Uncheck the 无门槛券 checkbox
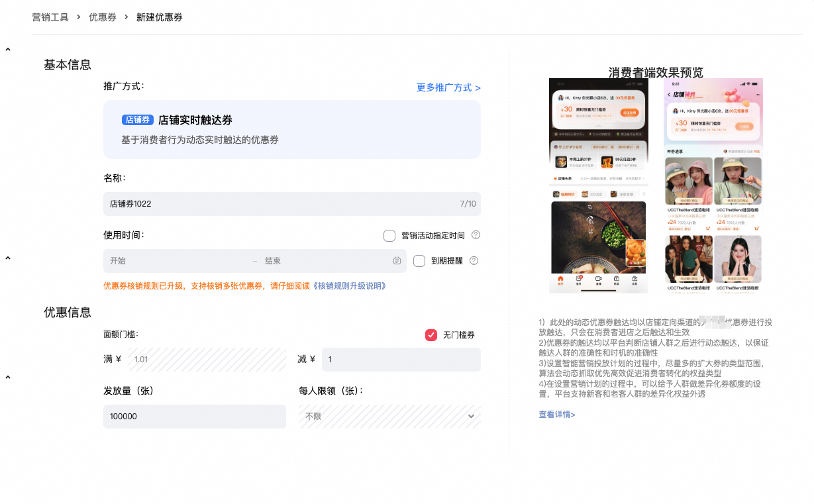 [431, 335]
